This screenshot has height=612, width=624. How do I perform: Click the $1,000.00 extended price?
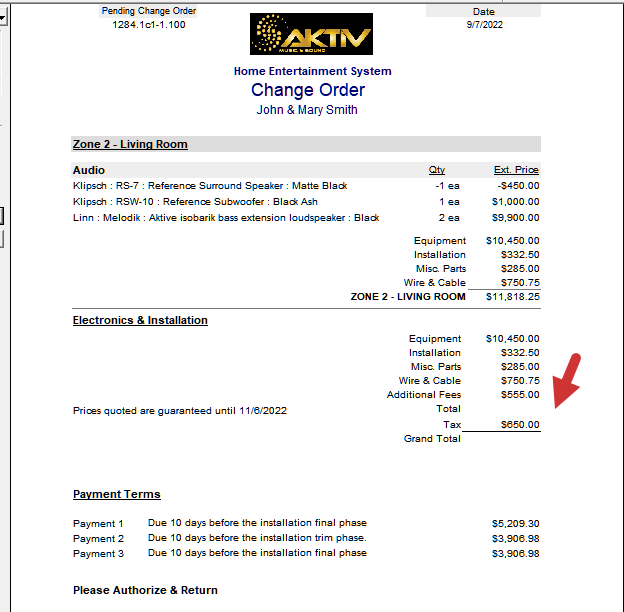(516, 202)
